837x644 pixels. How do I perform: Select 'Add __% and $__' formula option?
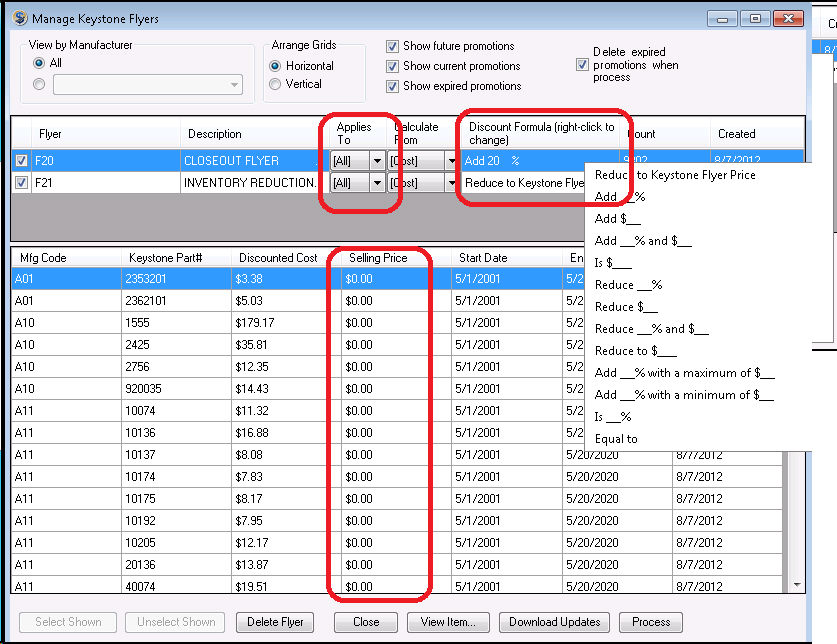[x=642, y=241]
